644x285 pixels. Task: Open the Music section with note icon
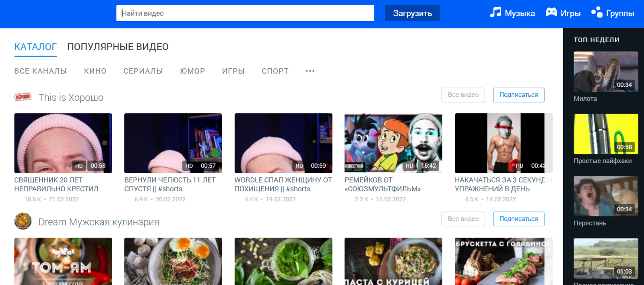coord(512,13)
